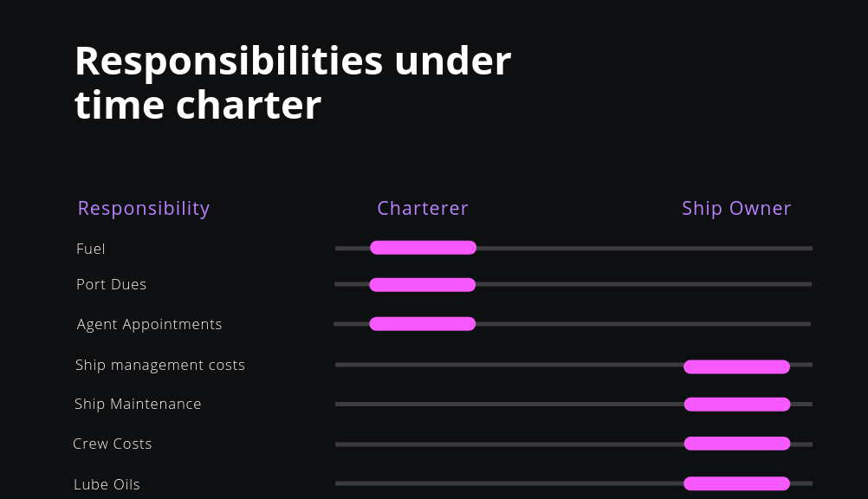This screenshot has height=499, width=868.
Task: Select the Crew Costs pink bar
Action: (737, 444)
